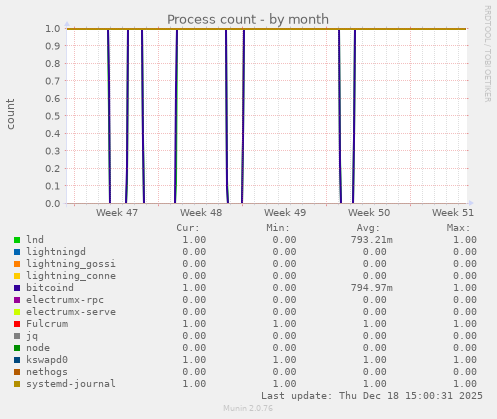Viewport: 497px width, 419px height.
Task: Click the systemd-journal Max value 1.00
Action: coord(465,384)
